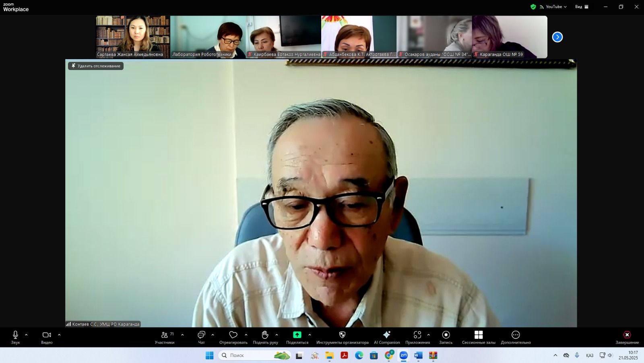Open AI Companion
644x363 pixels.
[387, 337]
